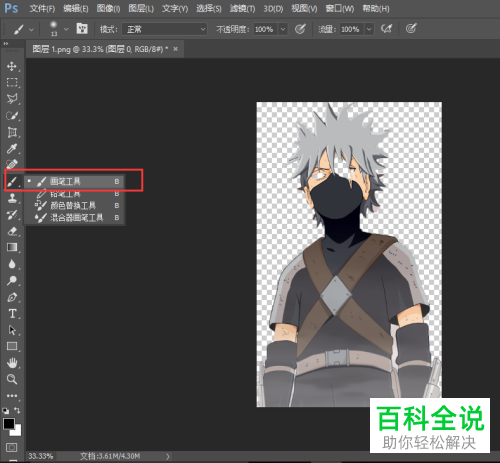This screenshot has width=500, height=463.
Task: Select the Eraser tool
Action: point(12,231)
